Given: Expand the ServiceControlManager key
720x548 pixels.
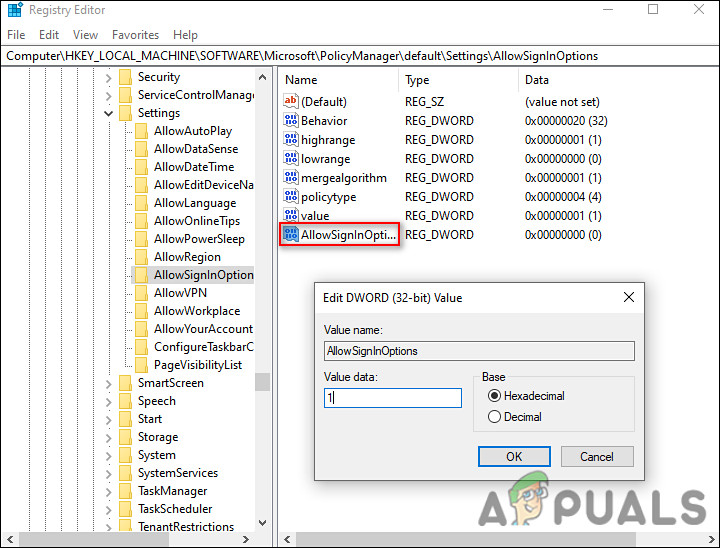Looking at the screenshot, I should pos(108,96).
